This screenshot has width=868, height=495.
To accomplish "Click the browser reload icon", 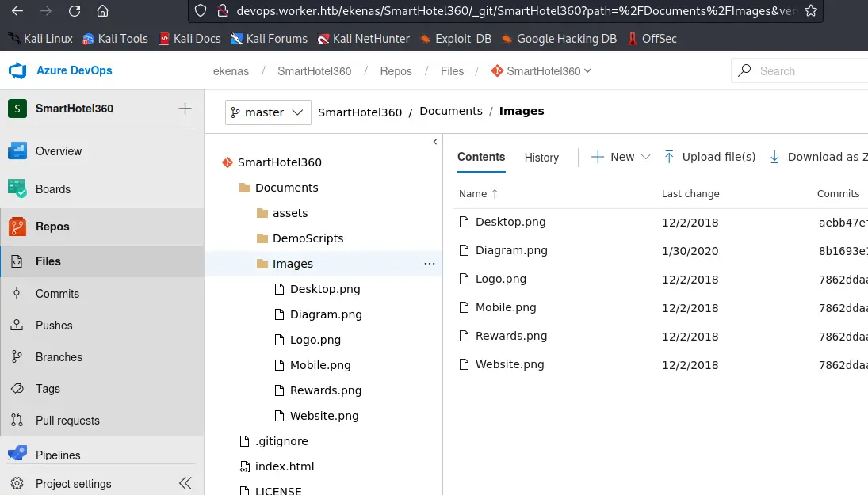I will pyautogui.click(x=75, y=12).
